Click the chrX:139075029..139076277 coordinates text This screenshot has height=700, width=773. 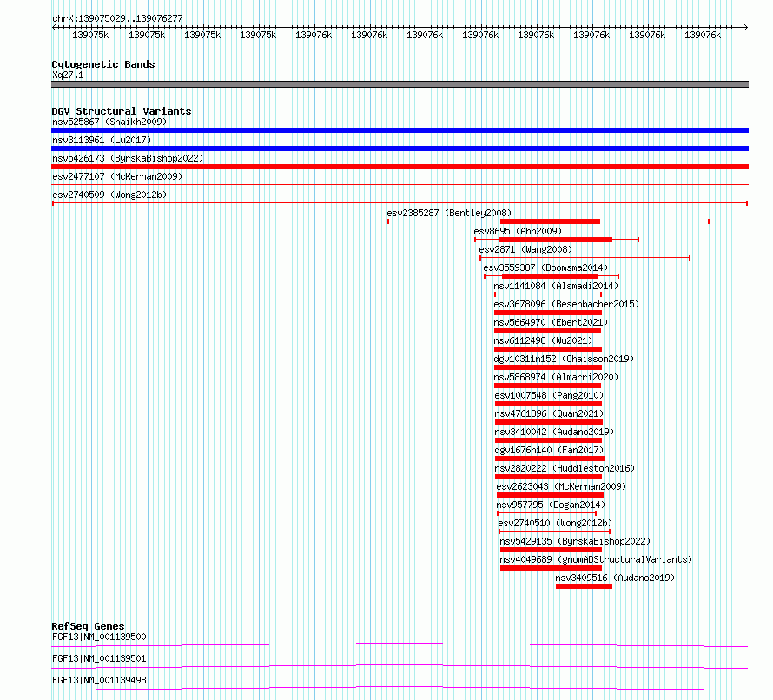117,18
